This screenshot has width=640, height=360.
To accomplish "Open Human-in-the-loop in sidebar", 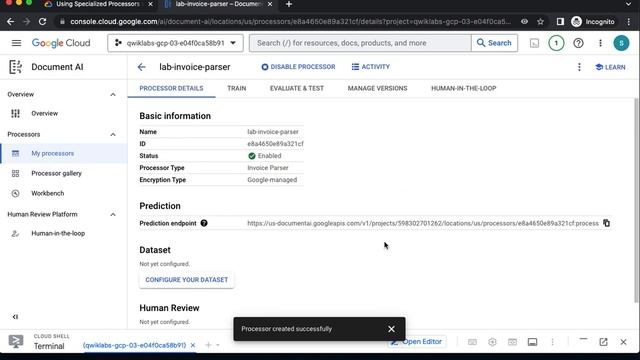I will tap(58, 233).
